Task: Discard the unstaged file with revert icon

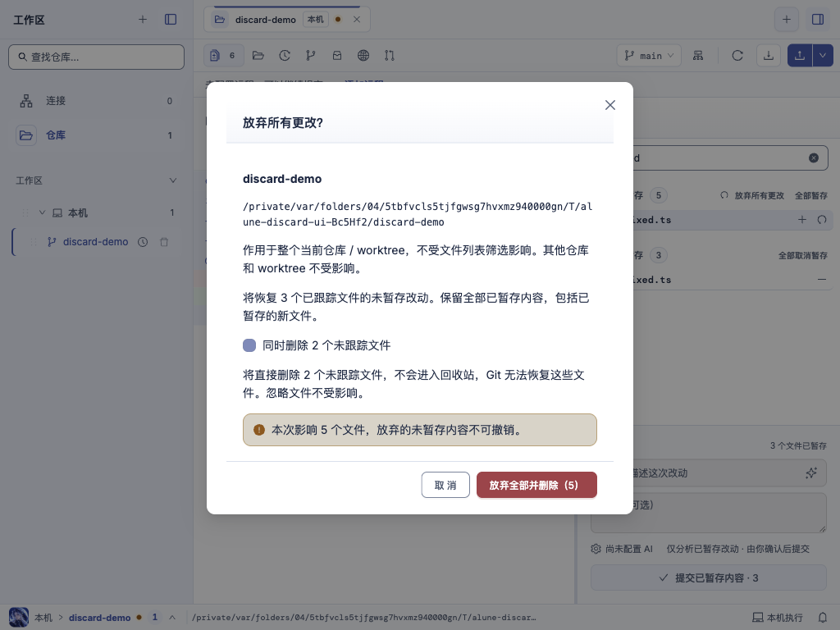Action: click(x=822, y=220)
